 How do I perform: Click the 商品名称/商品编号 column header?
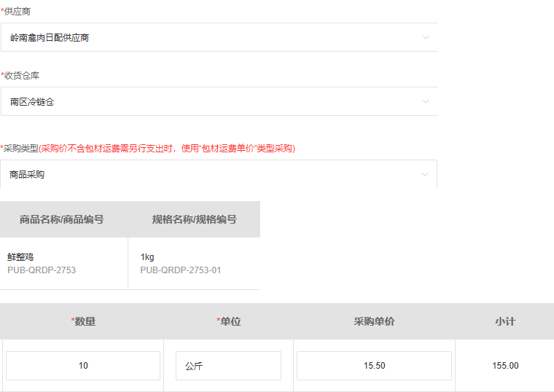(61, 219)
